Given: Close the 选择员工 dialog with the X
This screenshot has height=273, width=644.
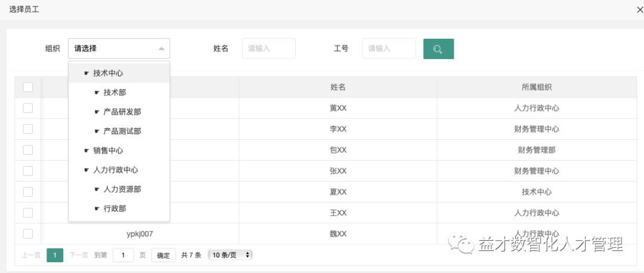Looking at the screenshot, I should [639, 10].
